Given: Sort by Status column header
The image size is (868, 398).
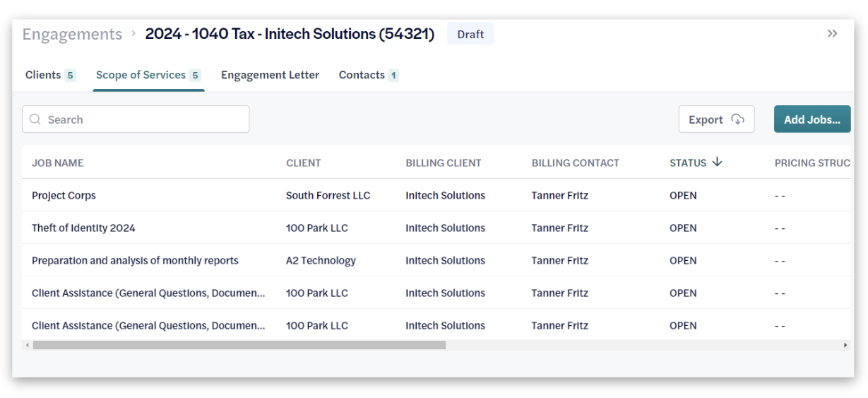Looking at the screenshot, I should pyautogui.click(x=688, y=163).
